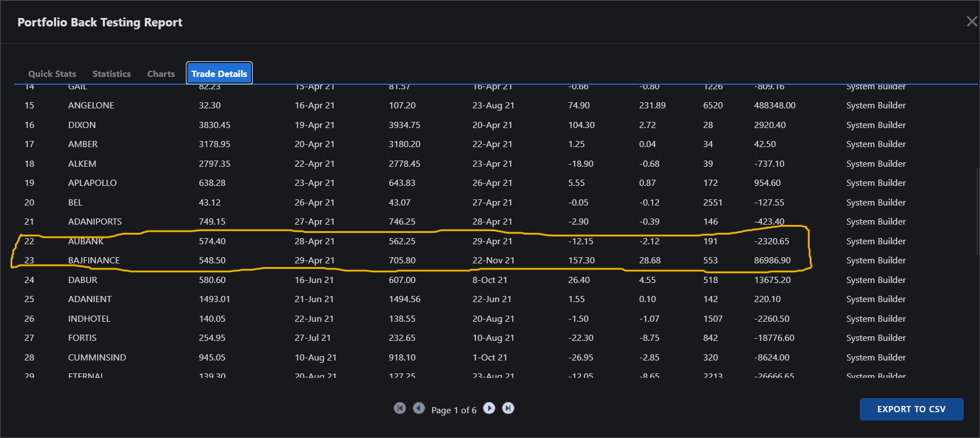Select the AUBANK trade in row 22
Viewport: 980px width, 438px height.
86,241
